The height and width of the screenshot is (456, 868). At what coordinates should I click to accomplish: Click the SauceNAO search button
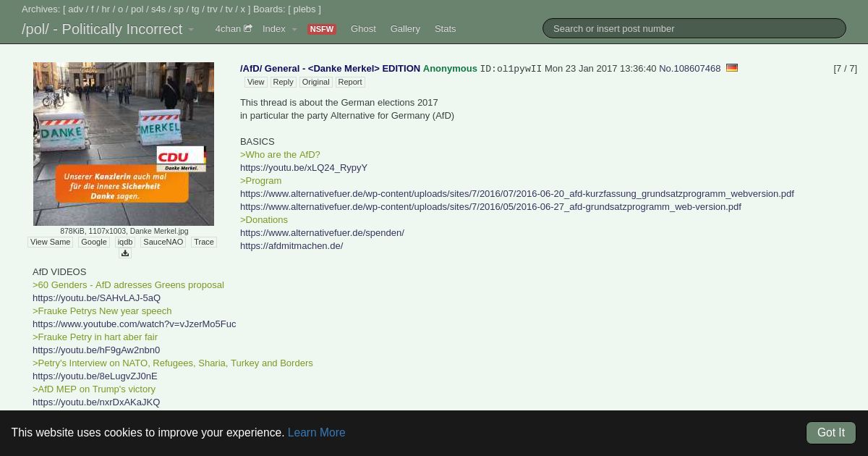click(163, 242)
